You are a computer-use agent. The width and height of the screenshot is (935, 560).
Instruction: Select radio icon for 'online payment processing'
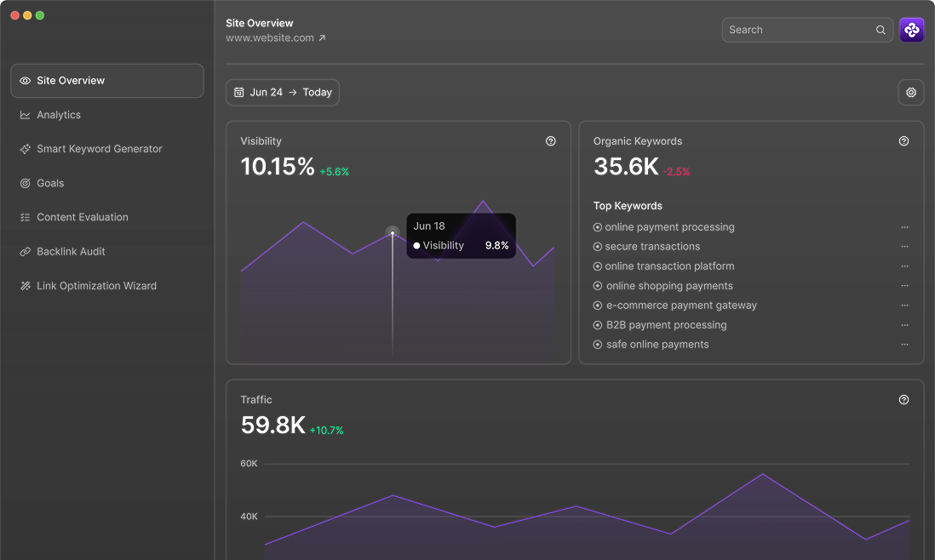[598, 227]
